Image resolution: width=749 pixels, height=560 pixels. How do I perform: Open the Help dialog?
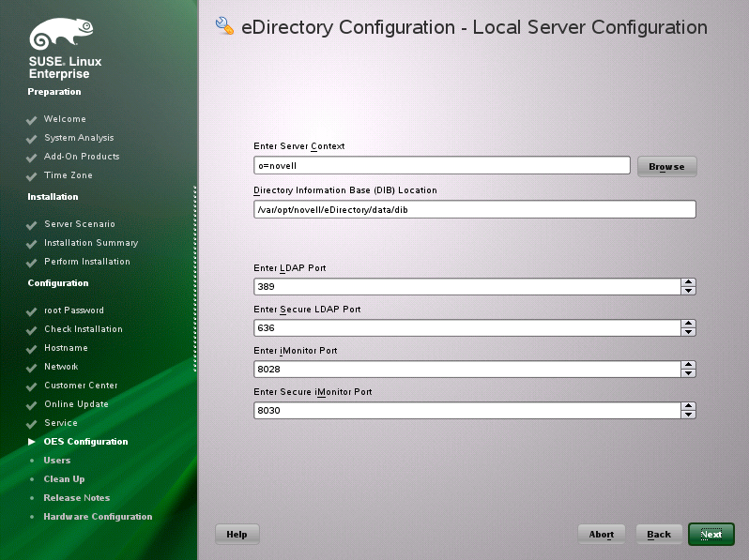click(x=237, y=535)
